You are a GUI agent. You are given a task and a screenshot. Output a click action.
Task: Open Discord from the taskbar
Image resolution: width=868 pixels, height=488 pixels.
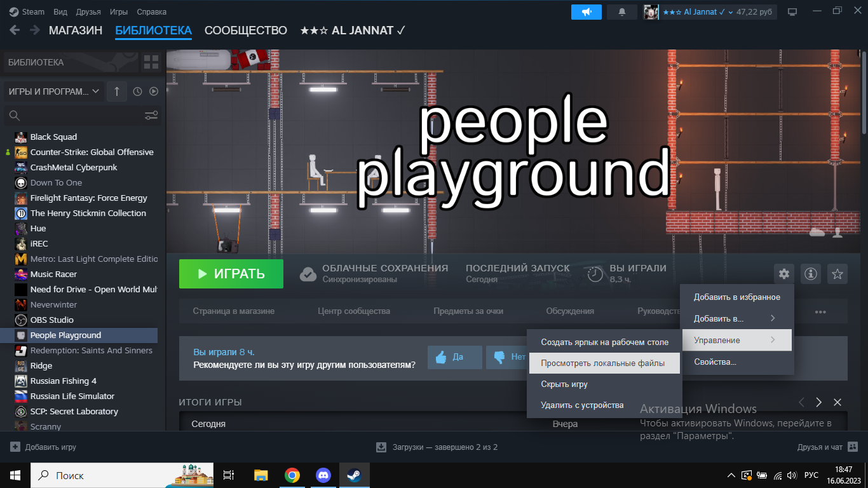coord(323,475)
